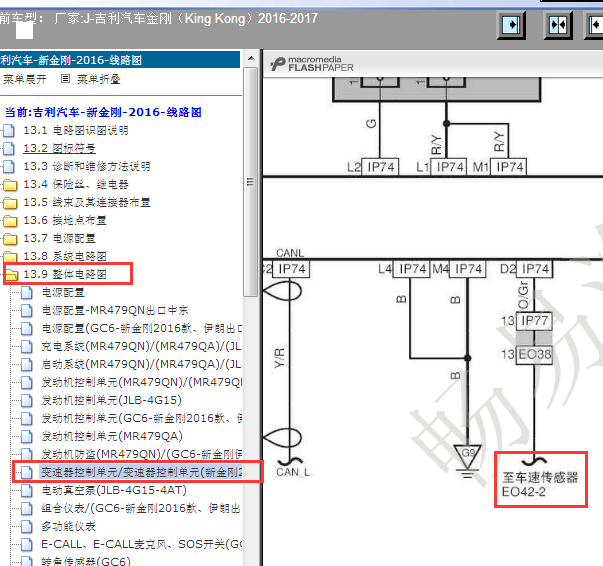
Task: Click the macromedia FlashPaper logo
Action: [x=311, y=64]
